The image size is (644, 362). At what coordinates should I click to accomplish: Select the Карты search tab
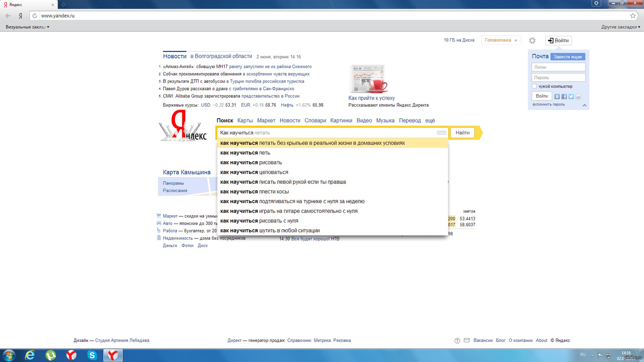245,121
